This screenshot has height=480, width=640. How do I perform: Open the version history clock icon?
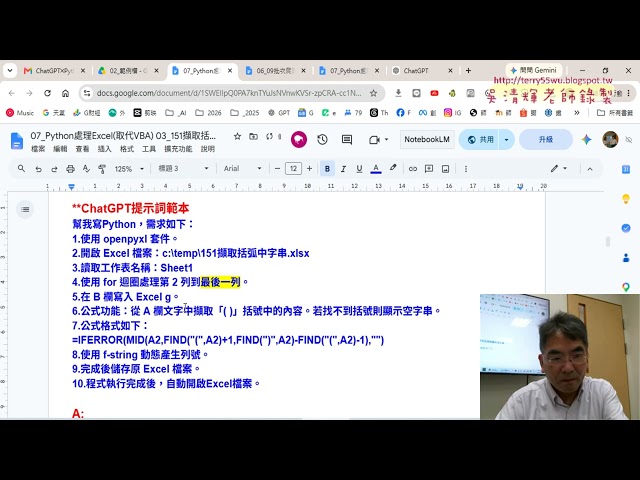coord(322,140)
